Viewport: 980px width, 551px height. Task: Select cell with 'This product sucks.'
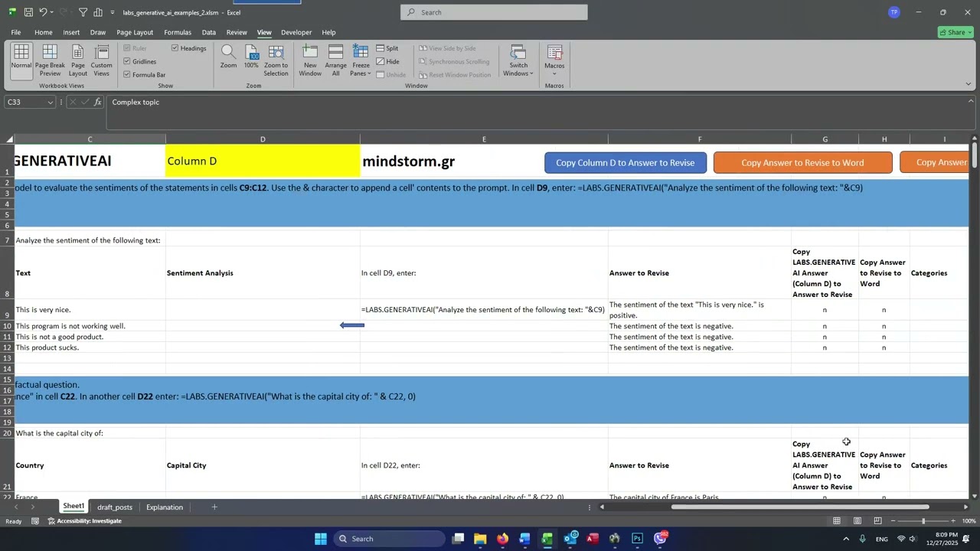click(x=90, y=347)
